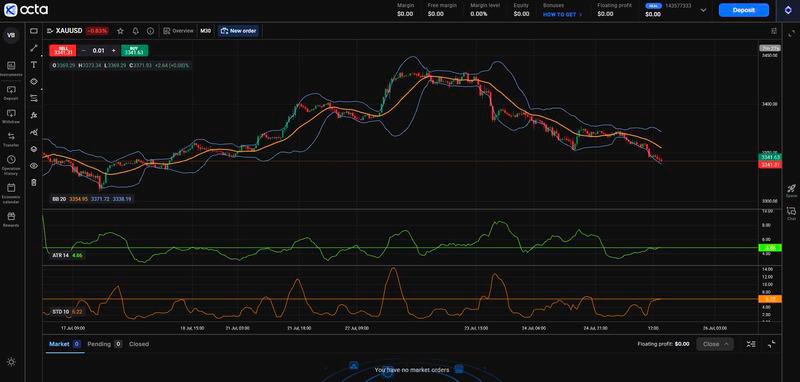Image resolution: width=800 pixels, height=382 pixels.
Task: Click the HOW TO GET bonuses link
Action: [x=562, y=15]
